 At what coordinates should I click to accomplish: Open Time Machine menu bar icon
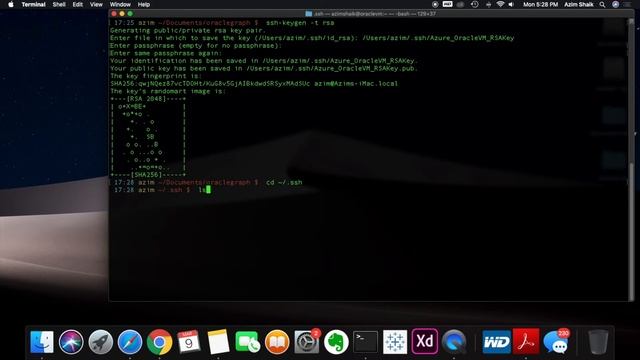tap(474, 4)
